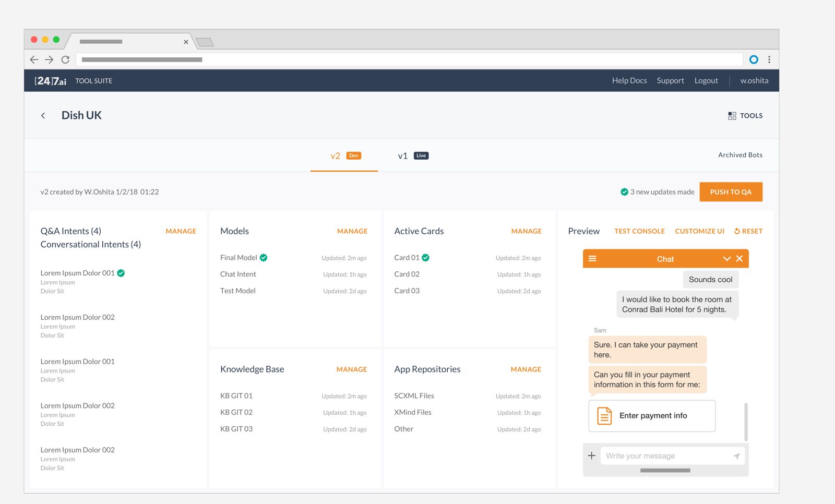The image size is (835, 504).
Task: Manage the App Repositories panel
Action: (x=526, y=369)
